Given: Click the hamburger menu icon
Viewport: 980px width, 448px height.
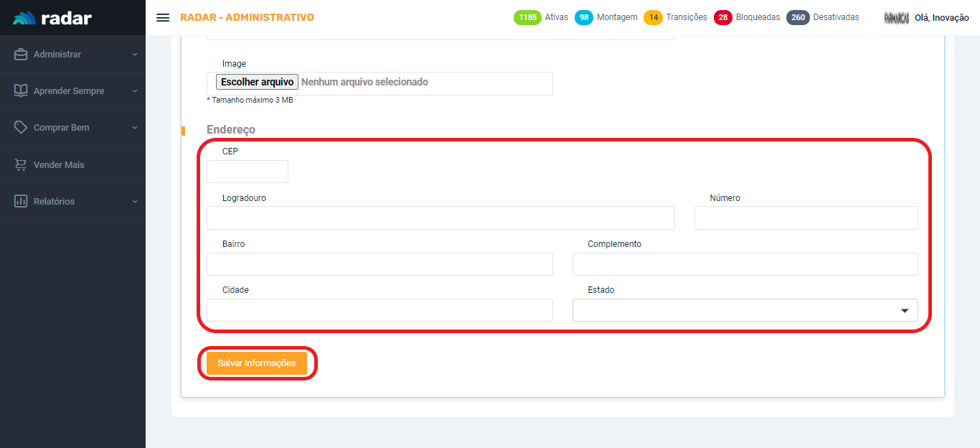Looking at the screenshot, I should pyautogui.click(x=163, y=17).
